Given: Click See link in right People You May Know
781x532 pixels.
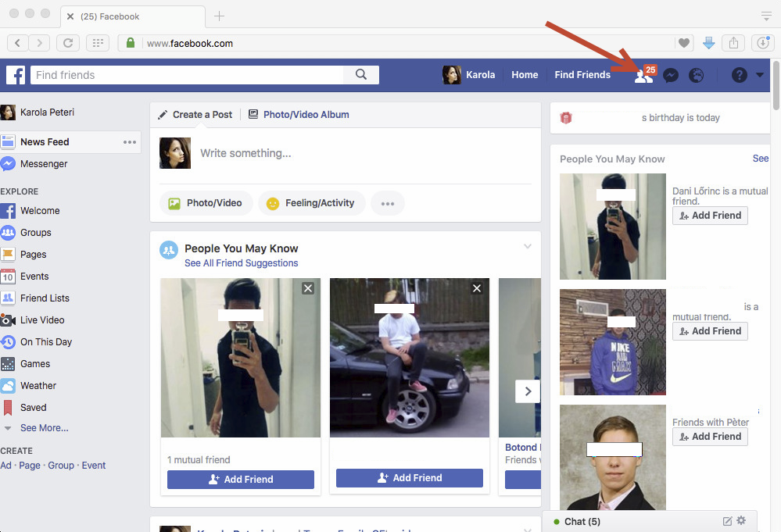Looking at the screenshot, I should coord(761,159).
